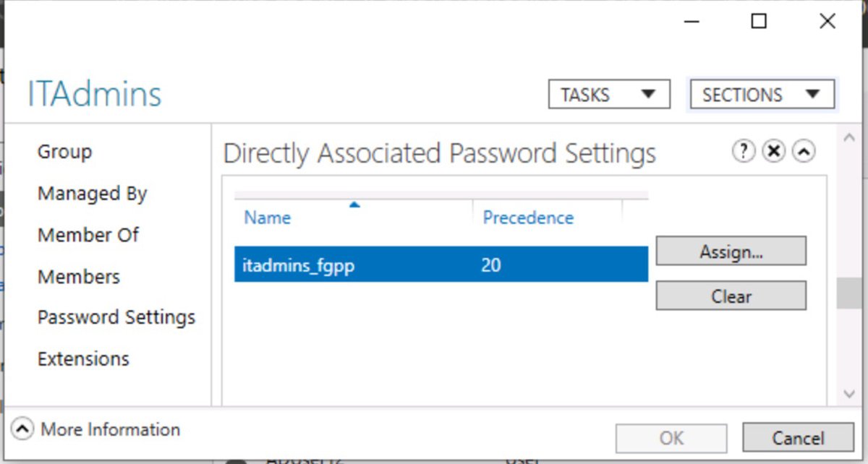
Task: Click the help question mark icon
Action: [744, 151]
